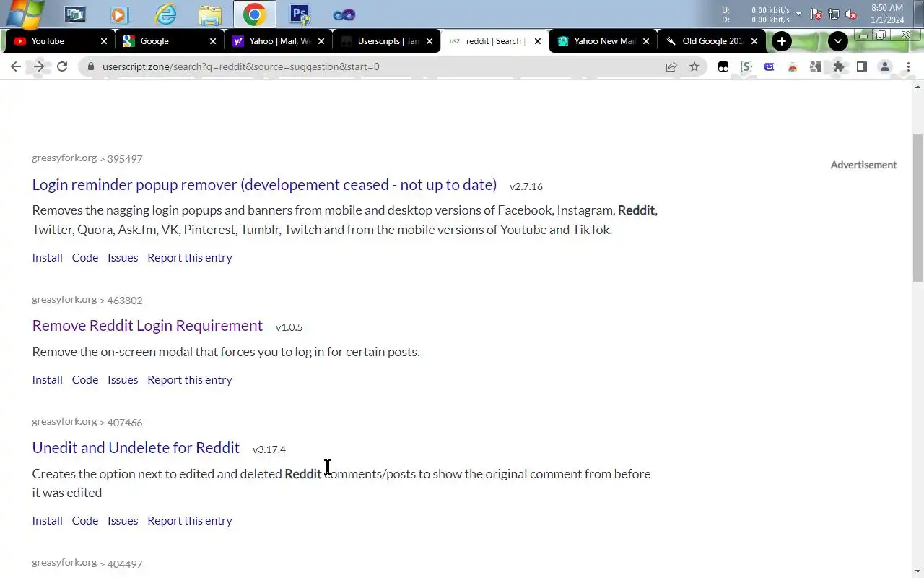The width and height of the screenshot is (924, 578).
Task: Click the gray Google 'g' extension icon
Action: click(816, 66)
